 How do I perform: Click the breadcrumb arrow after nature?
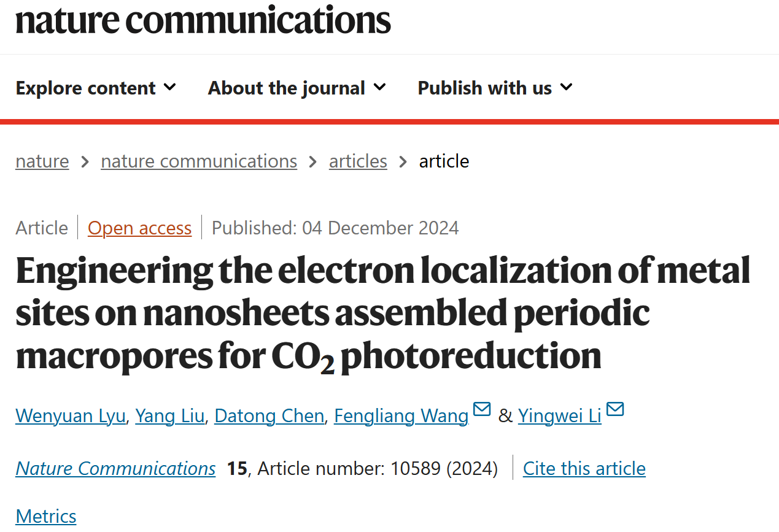pos(85,162)
